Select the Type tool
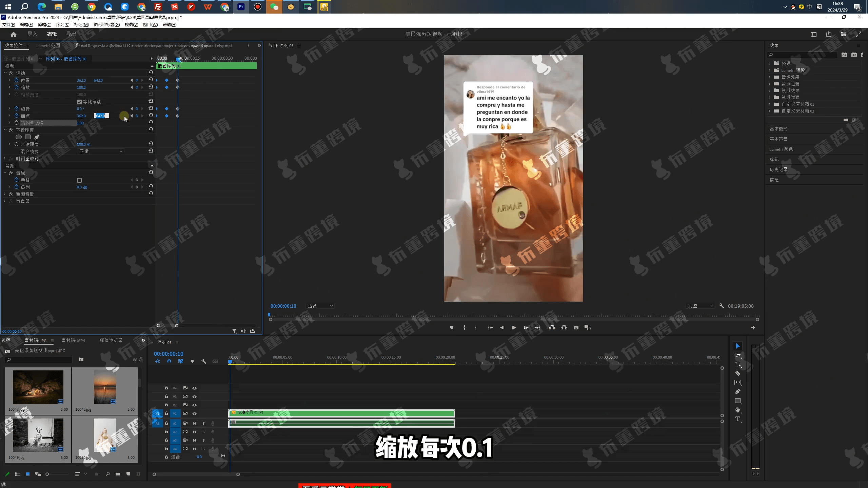868x488 pixels. (737, 419)
